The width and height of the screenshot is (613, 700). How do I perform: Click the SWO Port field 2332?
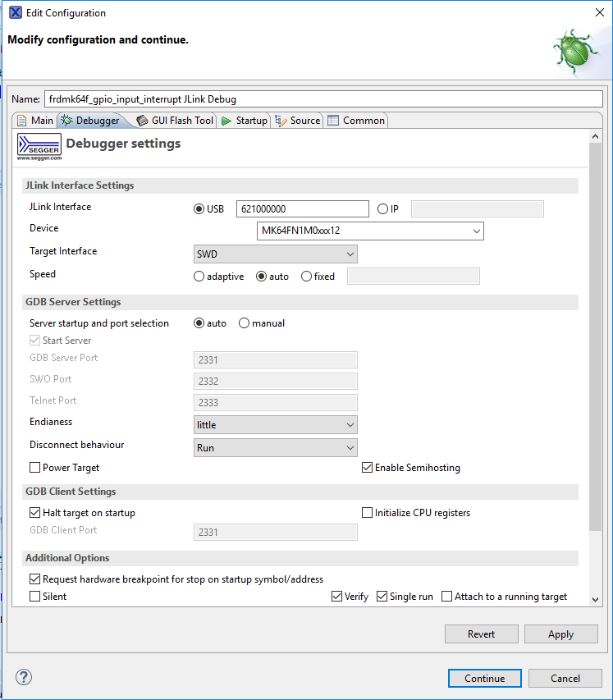[276, 382]
